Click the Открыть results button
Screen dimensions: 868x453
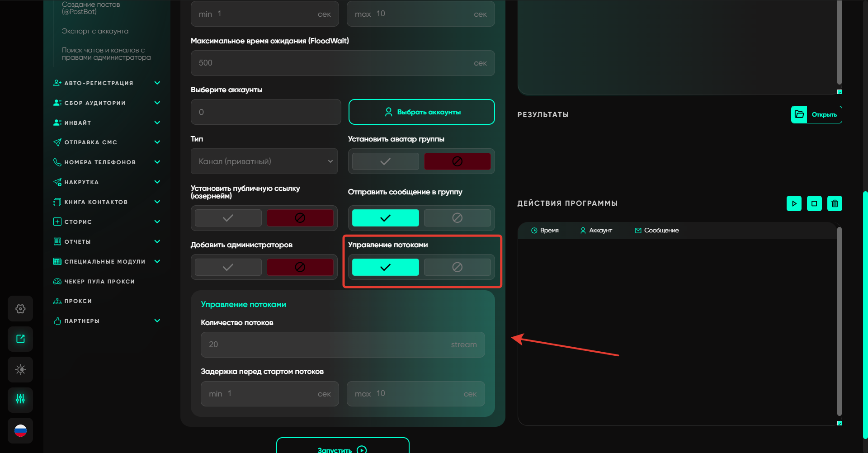coord(816,115)
